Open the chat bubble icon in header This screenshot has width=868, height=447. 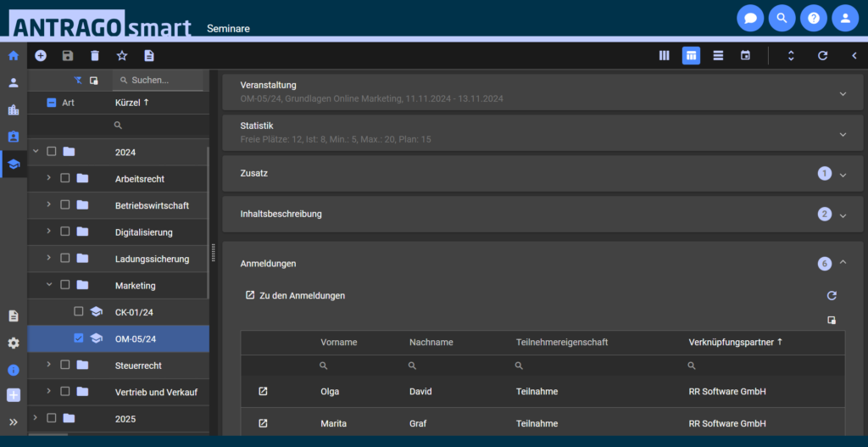coord(749,17)
